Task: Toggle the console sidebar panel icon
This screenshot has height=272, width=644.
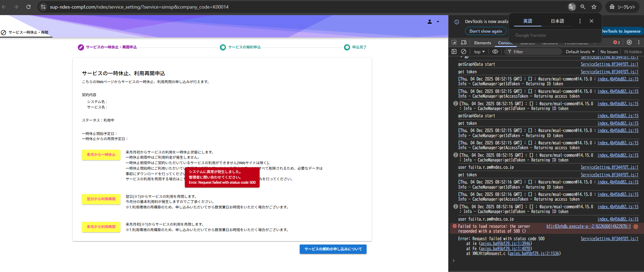Action: click(x=454, y=52)
